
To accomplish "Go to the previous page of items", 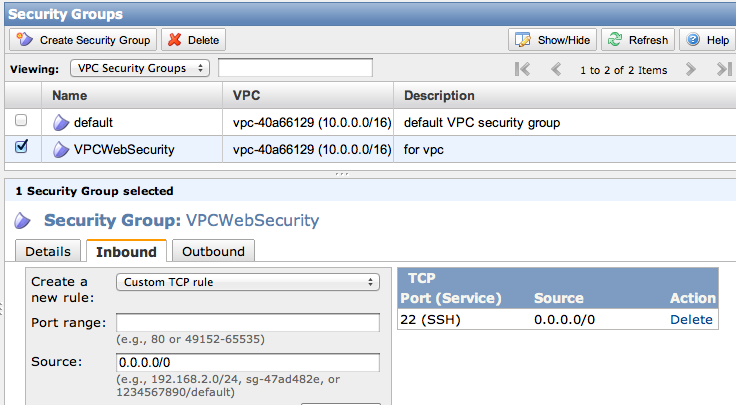I will [556, 69].
